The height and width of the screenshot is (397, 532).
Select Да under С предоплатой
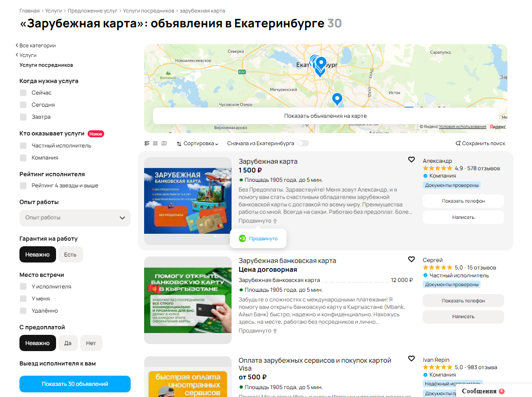pyautogui.click(x=68, y=343)
